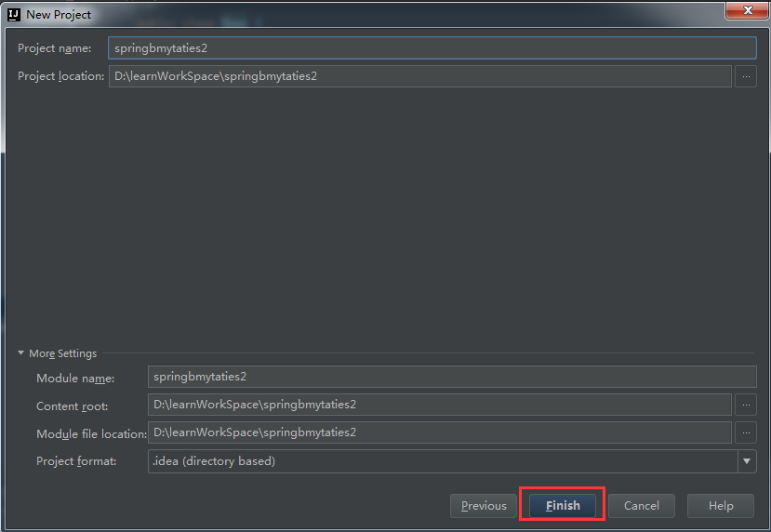Click the Project name input field
The width and height of the screenshot is (771, 532).
click(432, 48)
